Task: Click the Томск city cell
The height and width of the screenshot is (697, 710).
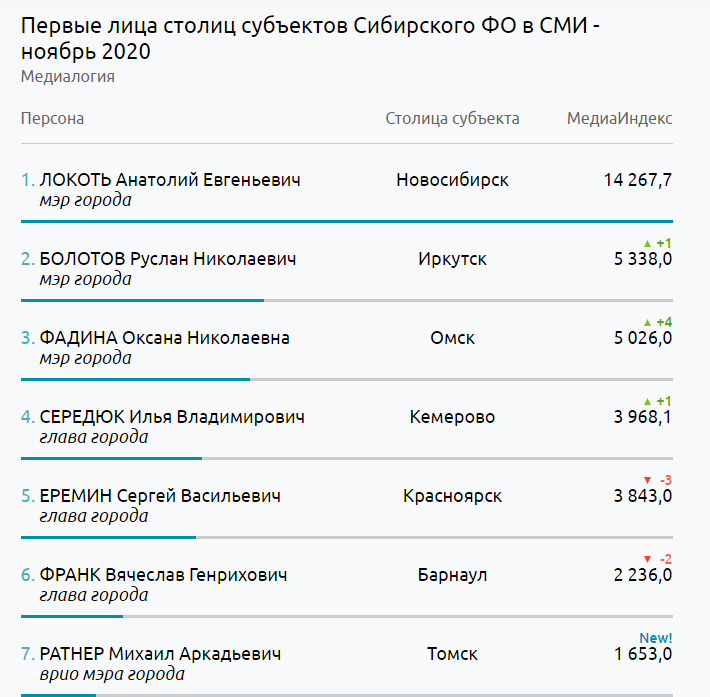Action: click(452, 654)
